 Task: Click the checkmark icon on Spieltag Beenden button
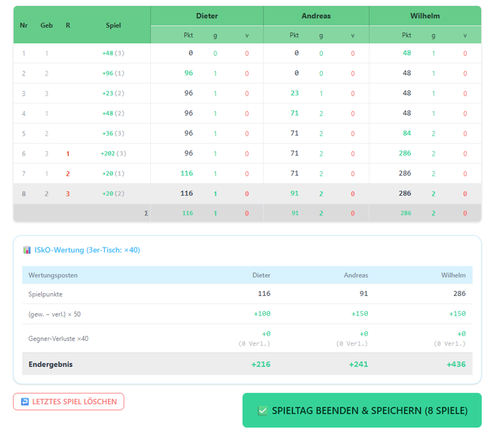click(x=263, y=411)
